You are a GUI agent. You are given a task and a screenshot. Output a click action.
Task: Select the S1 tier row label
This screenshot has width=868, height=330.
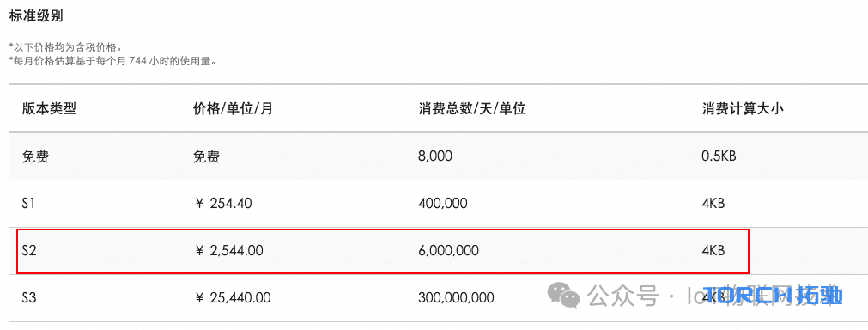pyautogui.click(x=29, y=204)
